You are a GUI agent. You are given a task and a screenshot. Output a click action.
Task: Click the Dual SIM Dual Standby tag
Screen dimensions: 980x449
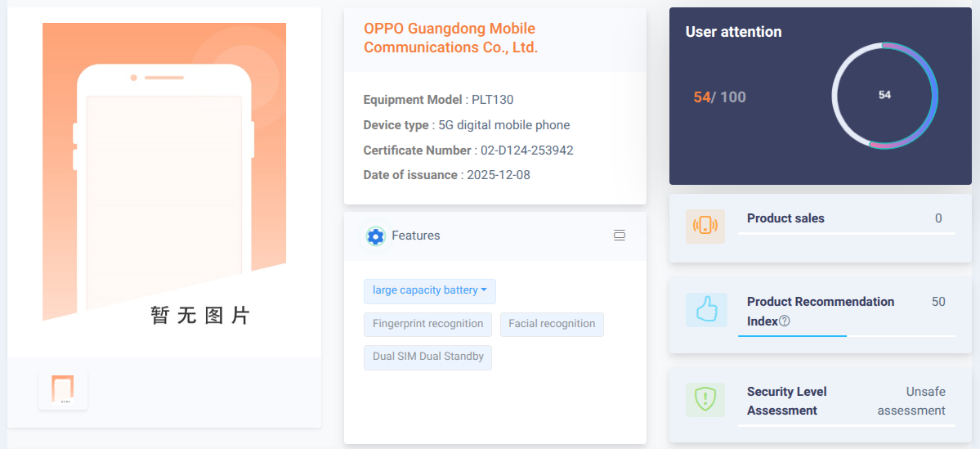click(427, 357)
